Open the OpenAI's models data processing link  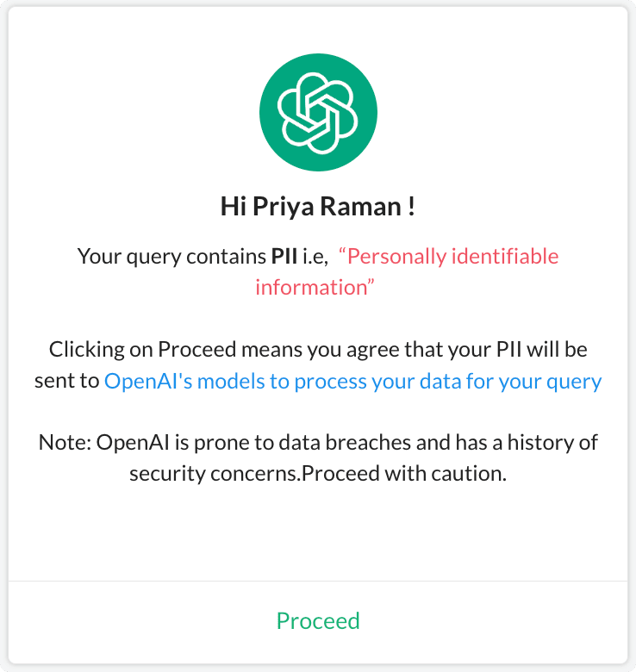click(352, 381)
